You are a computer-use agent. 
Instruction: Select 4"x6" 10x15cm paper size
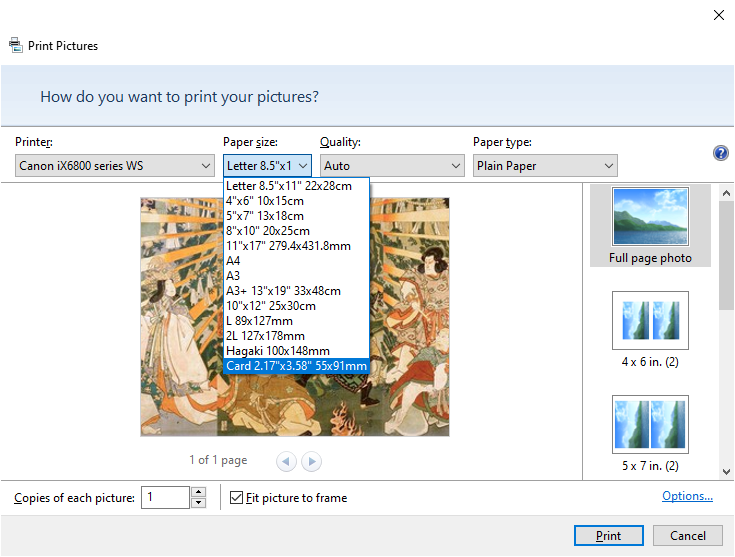(x=264, y=201)
